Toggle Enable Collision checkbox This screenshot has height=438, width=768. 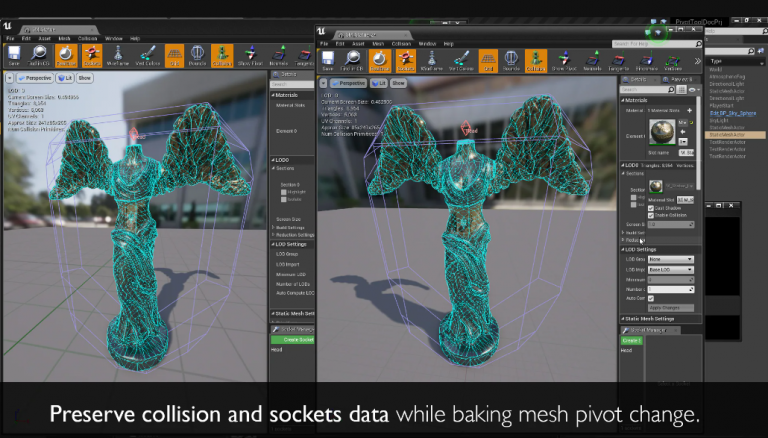coord(651,216)
